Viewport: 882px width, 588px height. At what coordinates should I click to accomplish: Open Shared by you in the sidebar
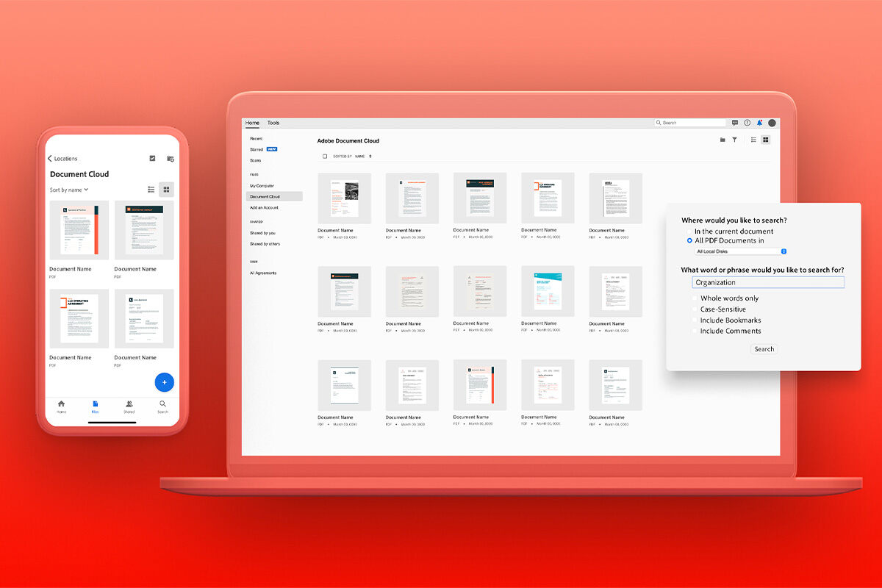point(262,233)
